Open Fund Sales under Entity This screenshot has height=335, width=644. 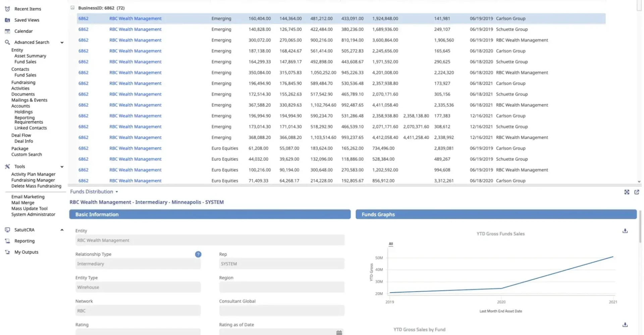25,62
